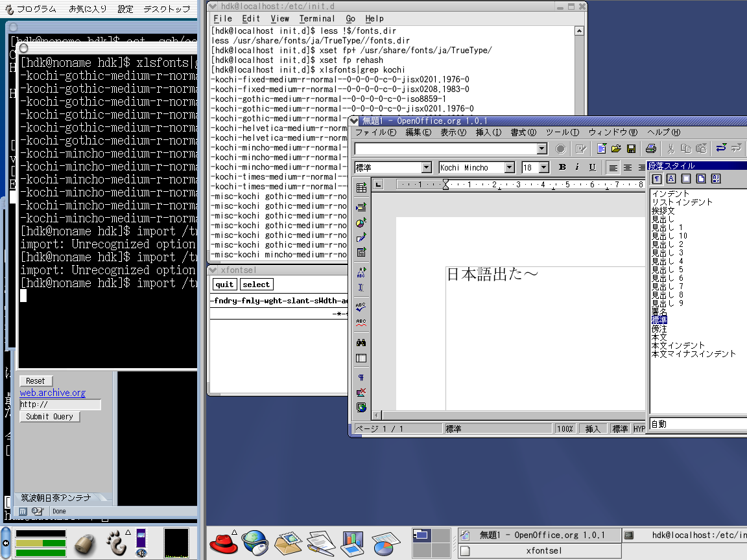
Task: Enable centered text alignment
Action: click(x=628, y=167)
